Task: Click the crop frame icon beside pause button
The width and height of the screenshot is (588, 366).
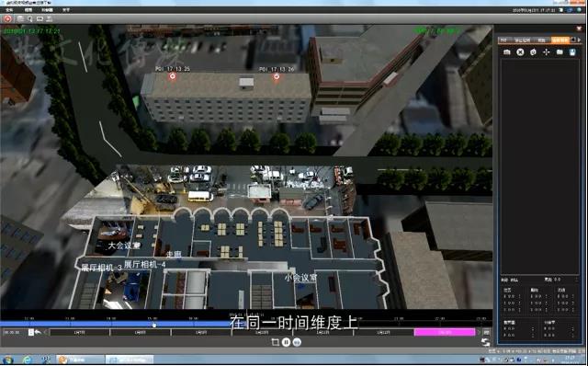Action: [x=276, y=342]
